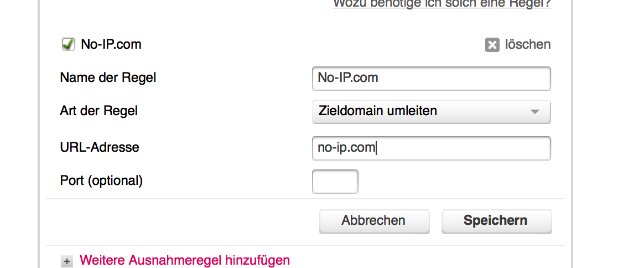This screenshot has width=644, height=268.
Task: Click the URL-Adresse label
Action: click(x=100, y=147)
